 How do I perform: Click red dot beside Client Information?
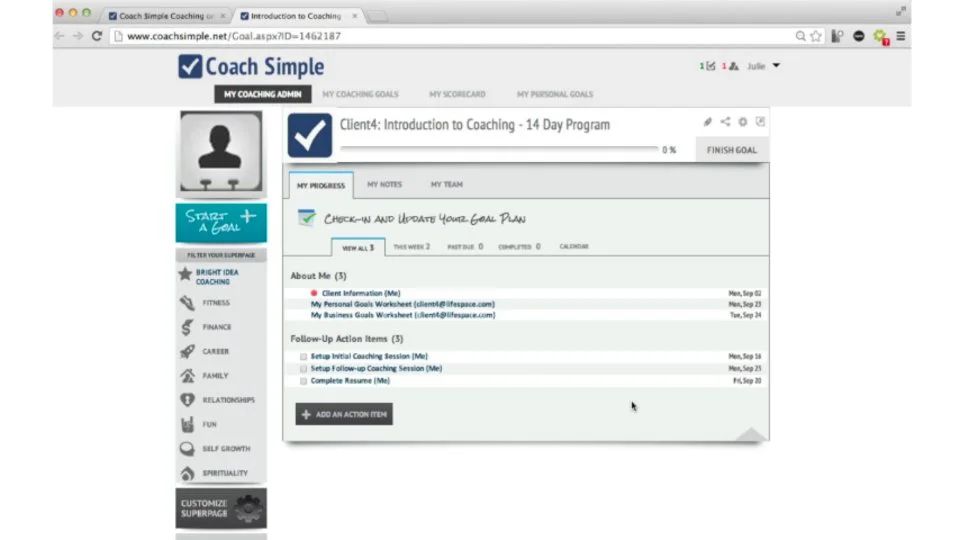coord(314,293)
